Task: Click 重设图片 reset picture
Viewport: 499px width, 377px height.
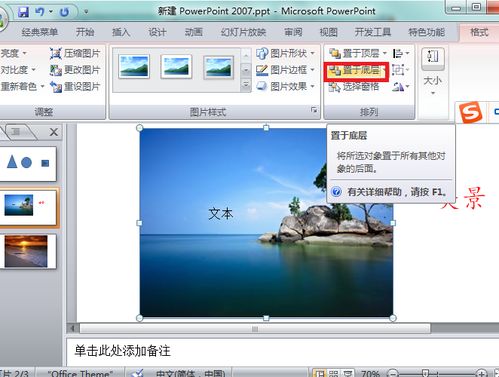Action: [x=75, y=87]
